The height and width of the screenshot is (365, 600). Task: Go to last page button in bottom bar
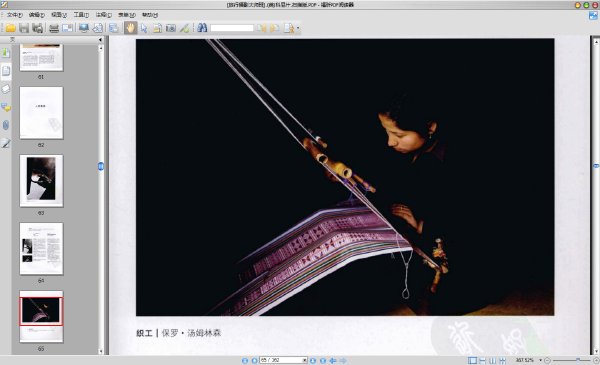pos(323,360)
